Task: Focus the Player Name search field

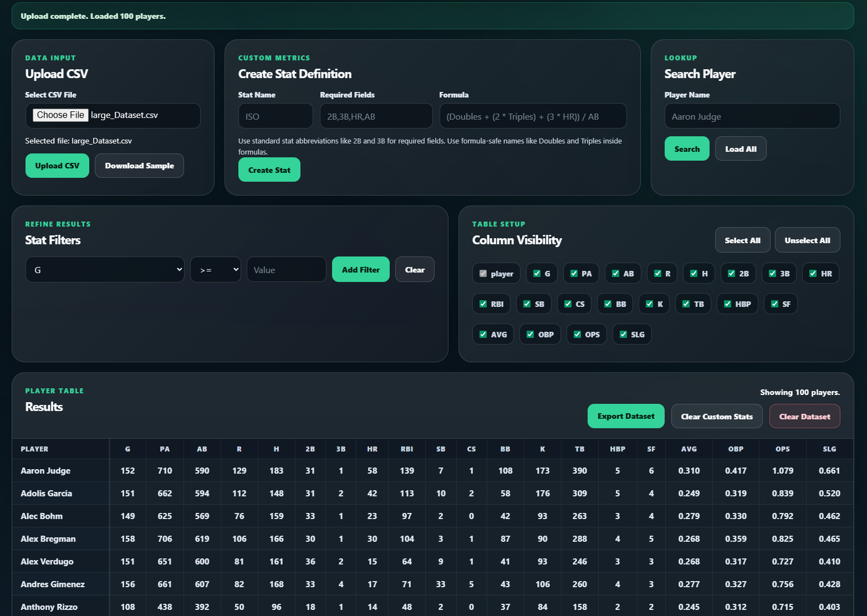Action: [x=752, y=116]
